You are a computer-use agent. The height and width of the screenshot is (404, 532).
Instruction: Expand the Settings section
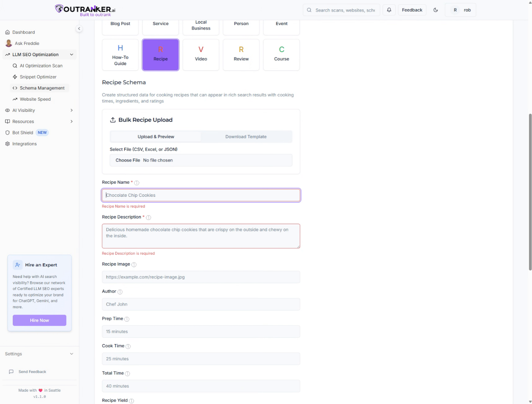(x=71, y=354)
